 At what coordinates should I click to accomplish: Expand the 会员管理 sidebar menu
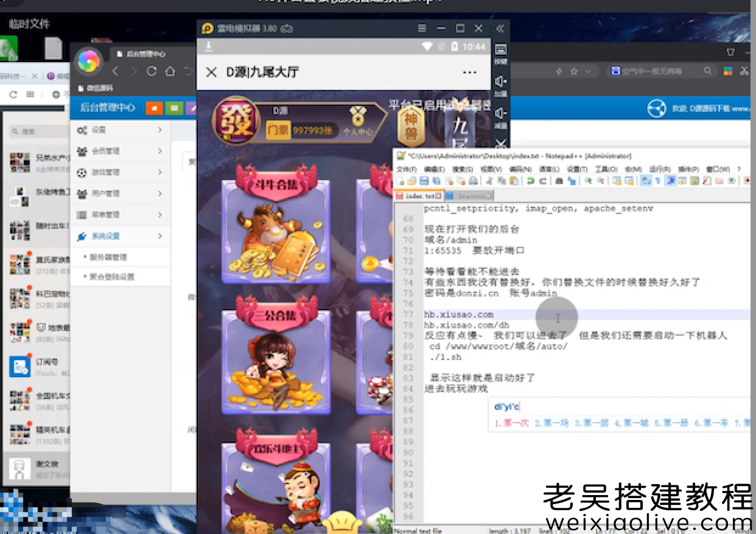[120, 151]
